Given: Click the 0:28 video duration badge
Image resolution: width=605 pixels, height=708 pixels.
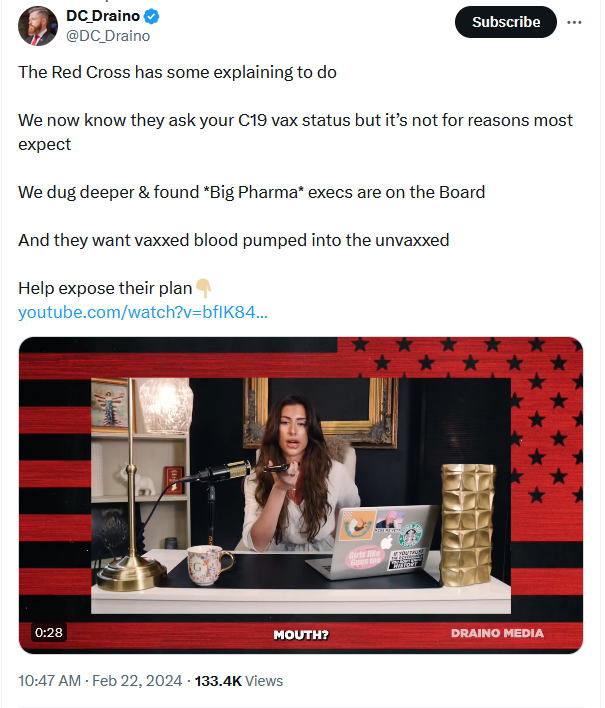Looking at the screenshot, I should [x=49, y=632].
